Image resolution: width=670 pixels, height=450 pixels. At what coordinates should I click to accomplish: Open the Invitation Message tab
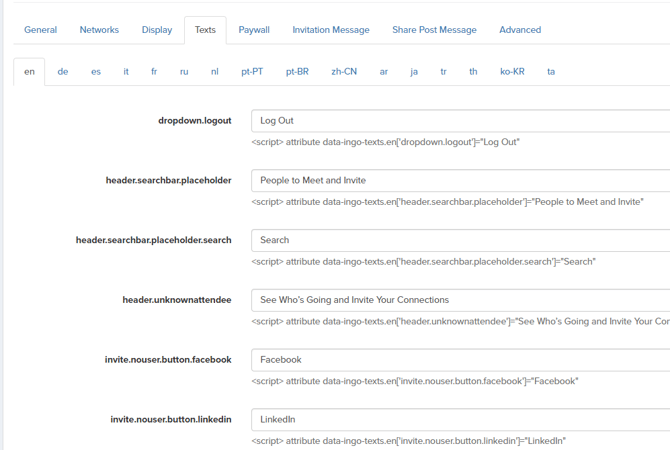click(331, 30)
